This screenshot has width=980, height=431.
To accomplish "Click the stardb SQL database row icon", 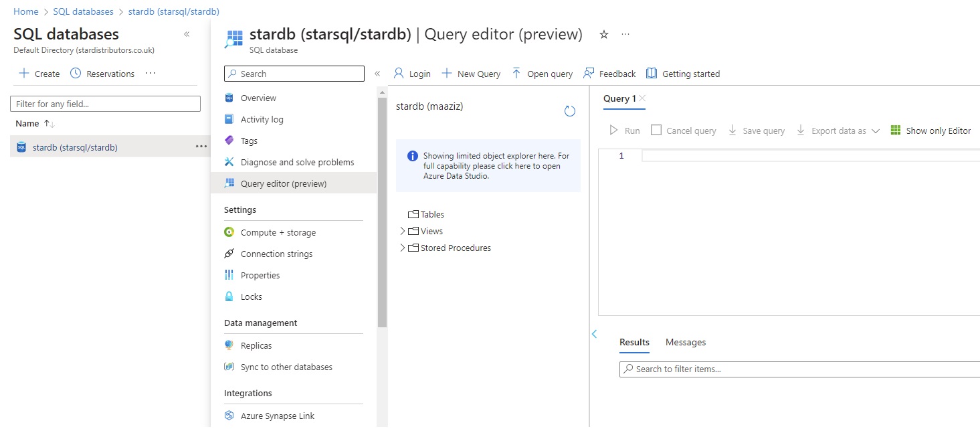I will click(x=21, y=147).
